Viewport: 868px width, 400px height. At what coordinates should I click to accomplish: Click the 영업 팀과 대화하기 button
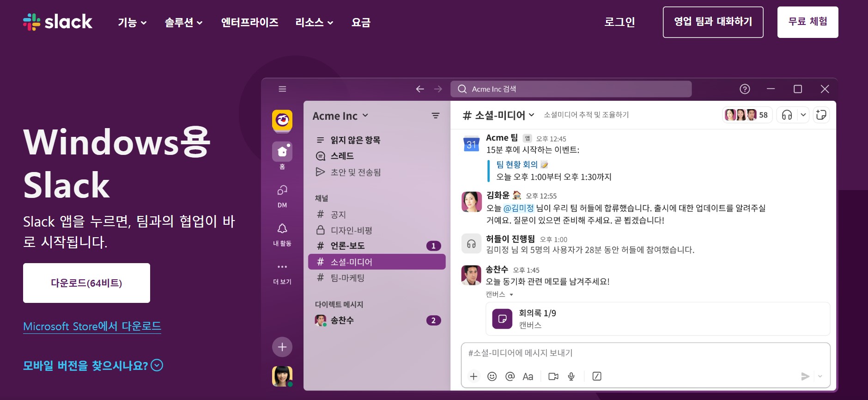pos(713,22)
